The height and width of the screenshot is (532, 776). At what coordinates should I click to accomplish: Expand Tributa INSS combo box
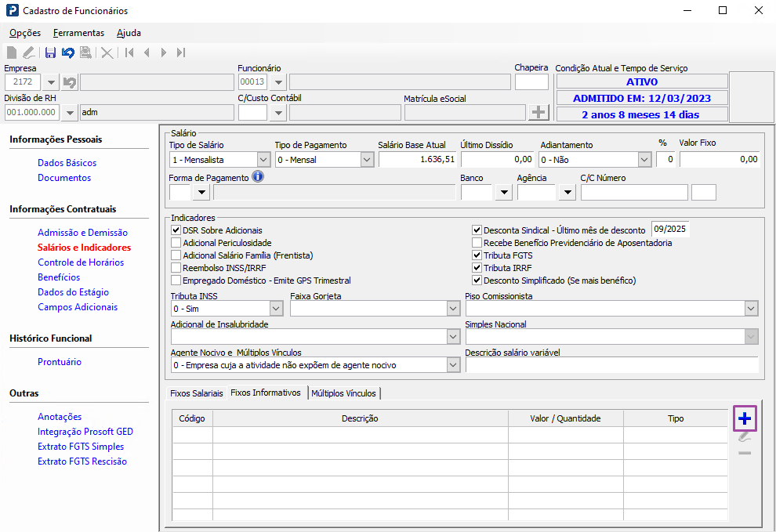click(276, 309)
